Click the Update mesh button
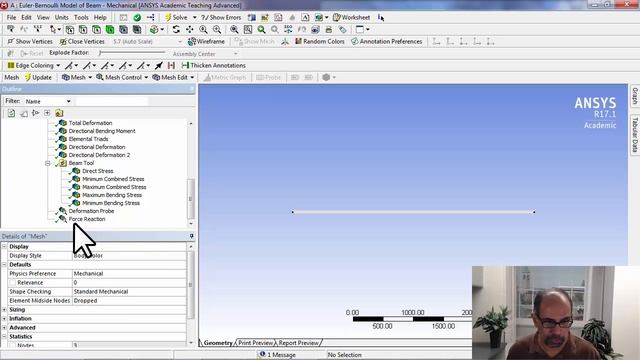This screenshot has height=360, width=640. [x=38, y=77]
